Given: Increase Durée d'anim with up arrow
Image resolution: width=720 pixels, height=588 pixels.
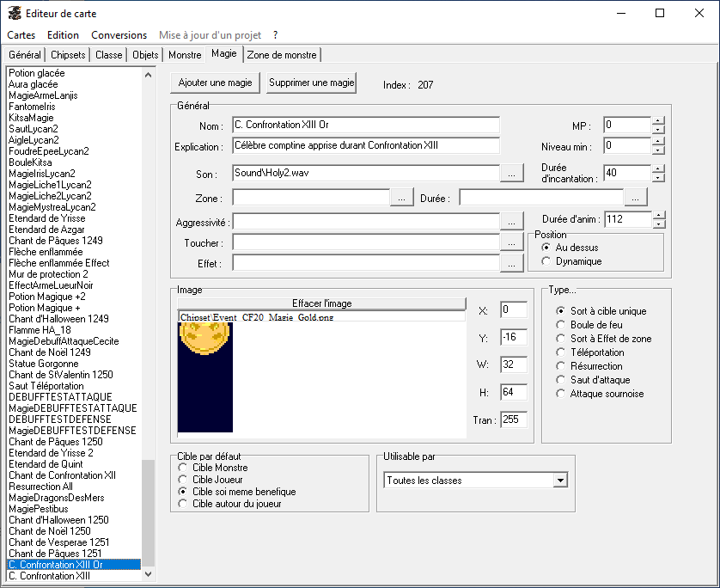Looking at the screenshot, I should point(658,215).
